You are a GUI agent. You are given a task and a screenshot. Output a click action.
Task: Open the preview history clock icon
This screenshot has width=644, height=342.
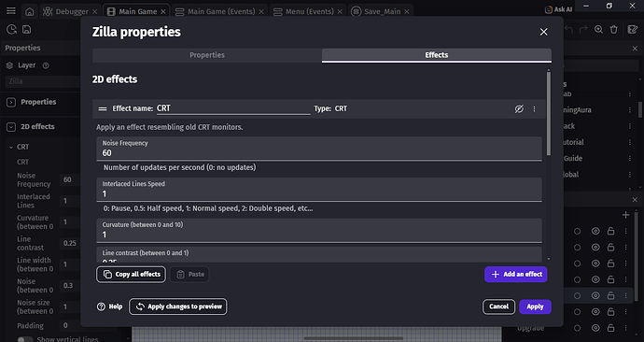click(x=11, y=29)
